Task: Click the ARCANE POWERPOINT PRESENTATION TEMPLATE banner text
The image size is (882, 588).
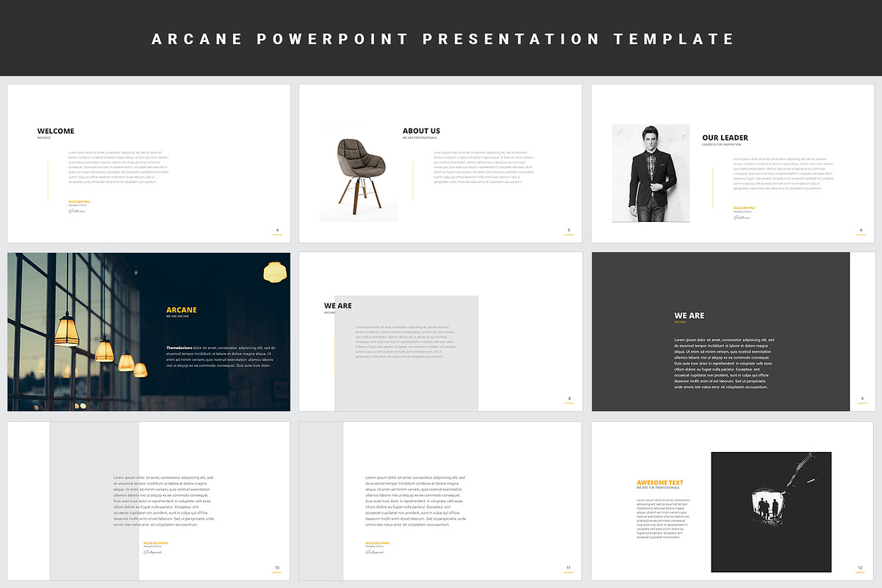Action: pos(441,39)
